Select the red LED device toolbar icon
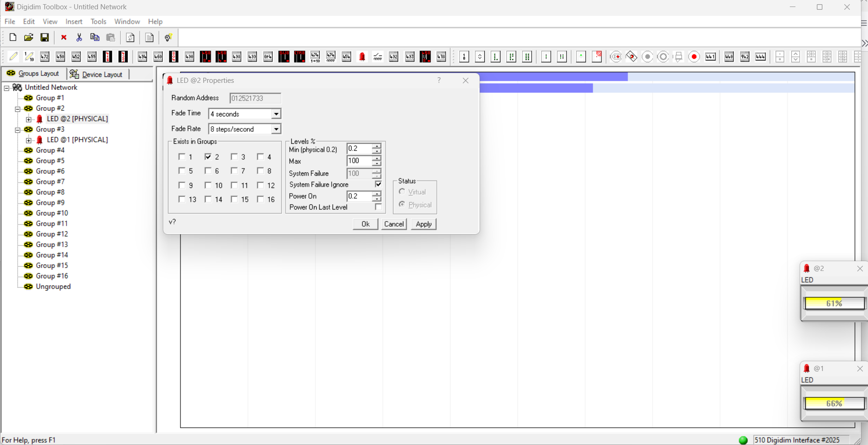The height and width of the screenshot is (445, 868). pyautogui.click(x=362, y=57)
